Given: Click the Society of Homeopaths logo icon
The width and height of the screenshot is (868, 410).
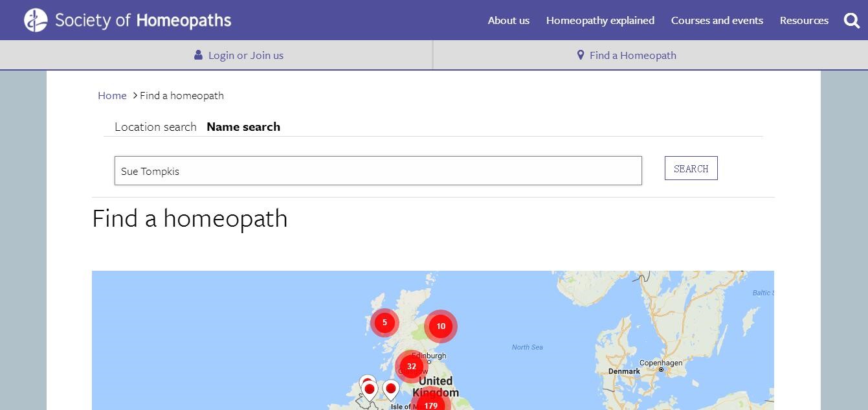Looking at the screenshot, I should click(x=36, y=20).
